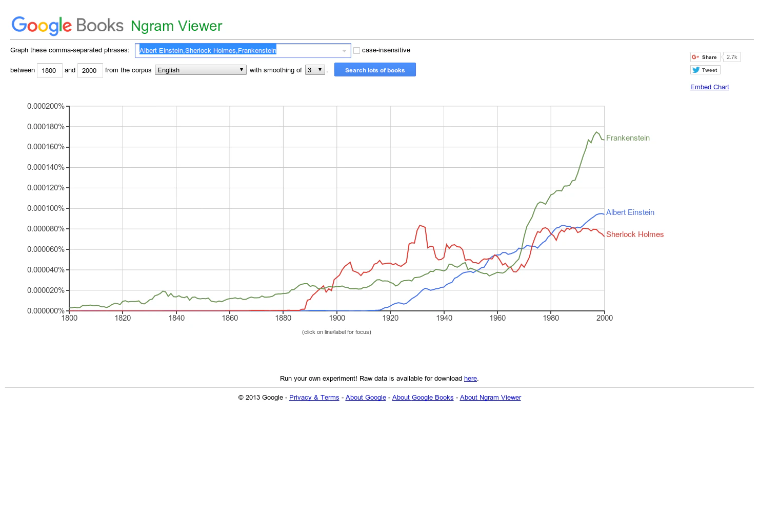Open the About Ngram Viewer link
The height and width of the screenshot is (532, 759).
click(490, 398)
